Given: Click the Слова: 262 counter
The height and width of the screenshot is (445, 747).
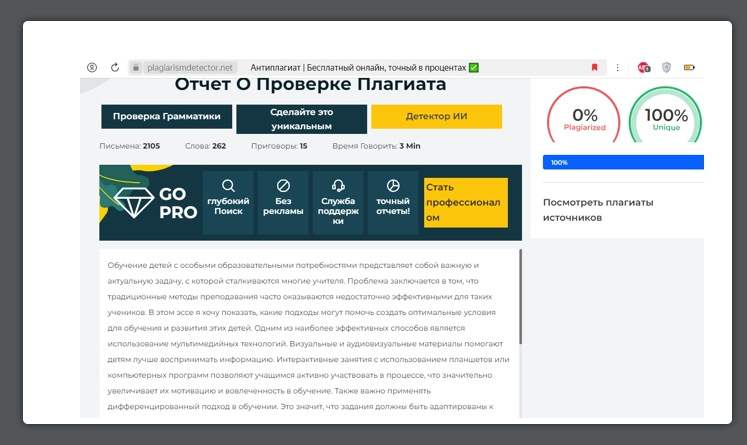Looking at the screenshot, I should pyautogui.click(x=205, y=146).
